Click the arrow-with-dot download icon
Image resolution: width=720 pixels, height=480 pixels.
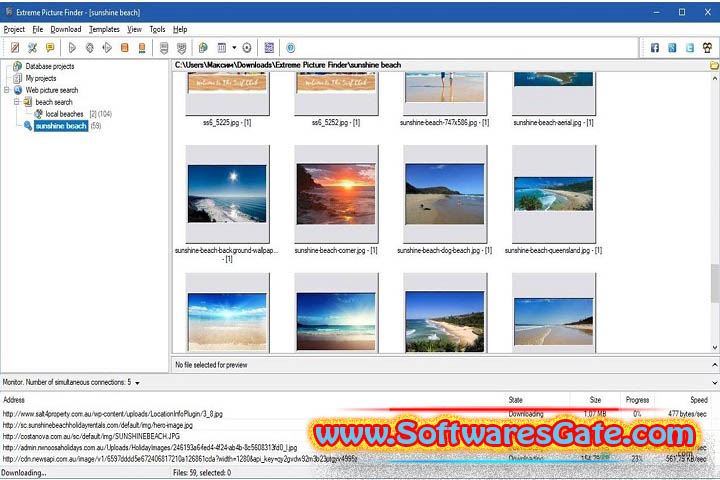107,48
